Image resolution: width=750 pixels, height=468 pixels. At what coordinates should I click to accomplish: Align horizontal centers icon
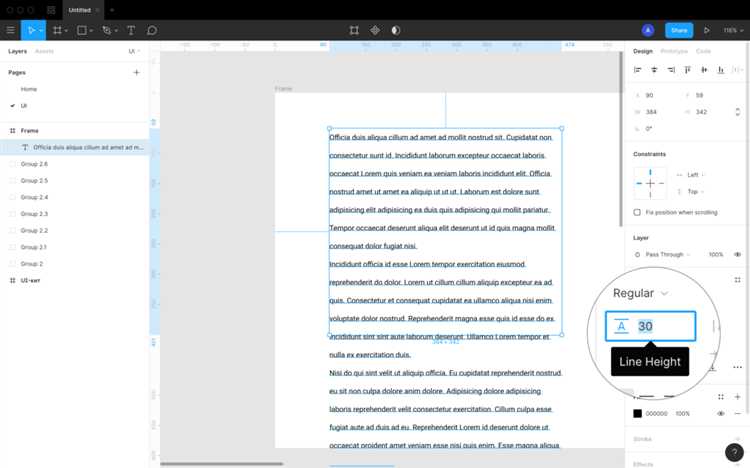point(654,70)
